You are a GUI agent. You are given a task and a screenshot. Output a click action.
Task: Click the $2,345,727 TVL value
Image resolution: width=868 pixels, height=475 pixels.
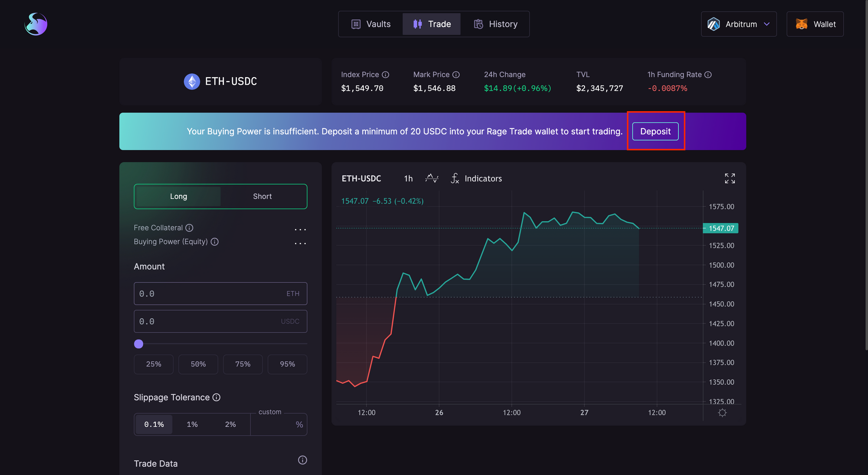click(599, 88)
